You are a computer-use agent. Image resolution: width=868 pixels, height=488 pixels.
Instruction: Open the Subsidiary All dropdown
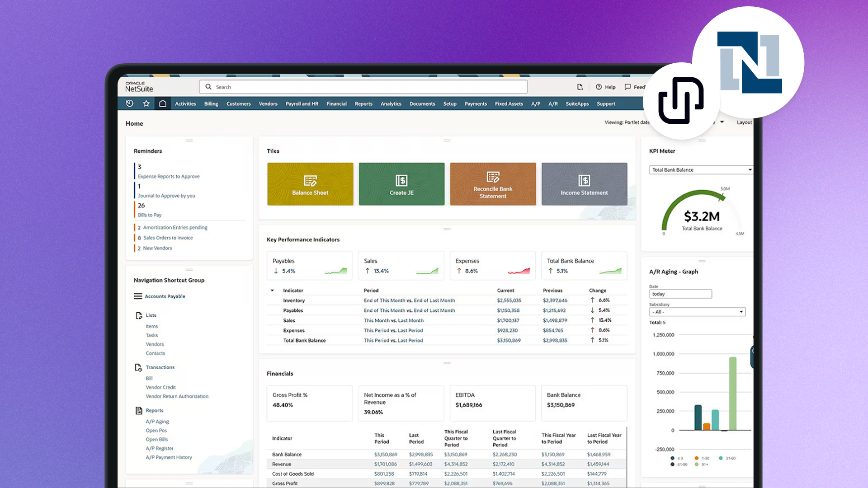tap(697, 312)
